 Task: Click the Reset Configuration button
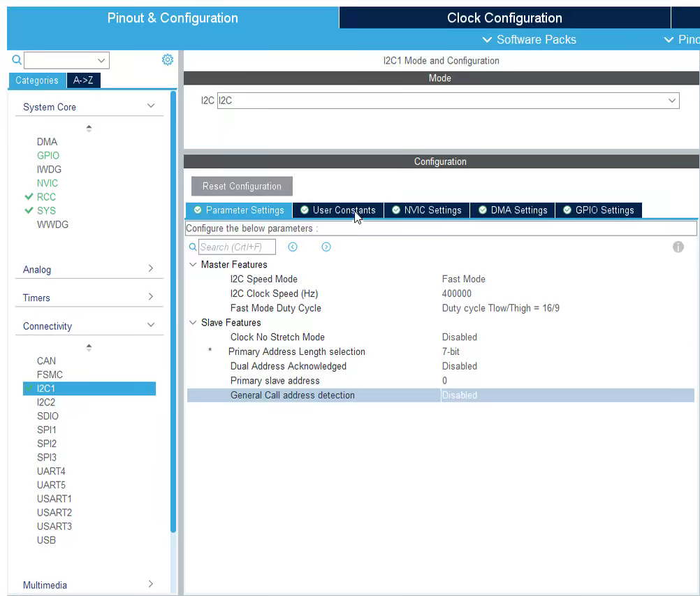coord(242,186)
